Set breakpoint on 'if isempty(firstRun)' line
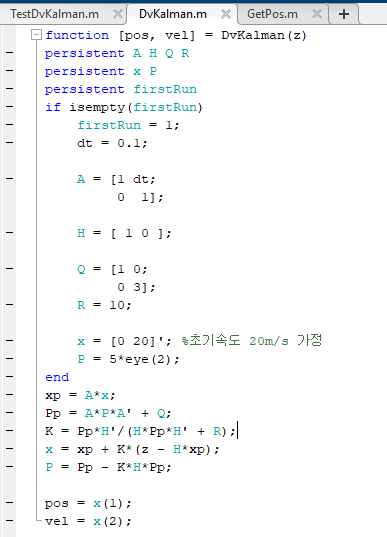This screenshot has height=537, width=387. pyautogui.click(x=10, y=107)
